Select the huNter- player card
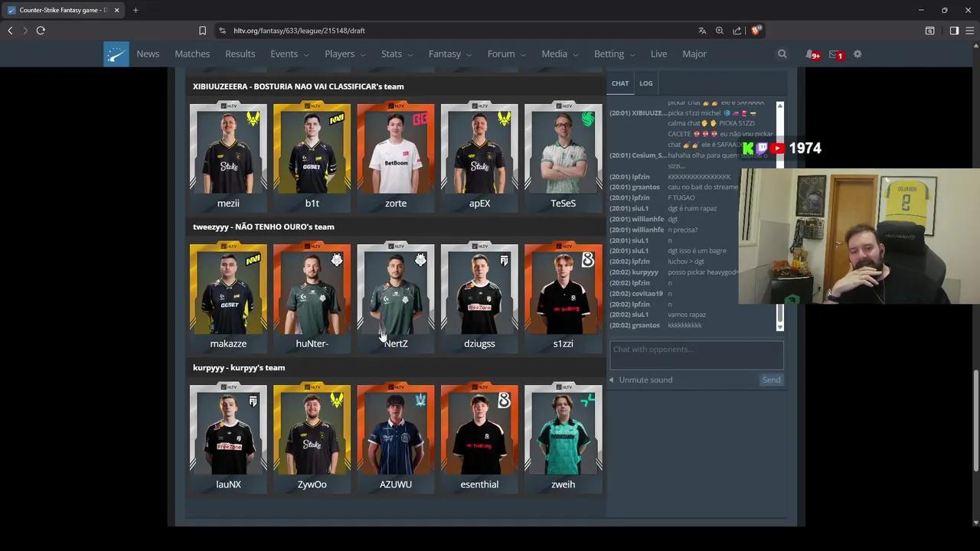The image size is (980, 551). coord(312,297)
